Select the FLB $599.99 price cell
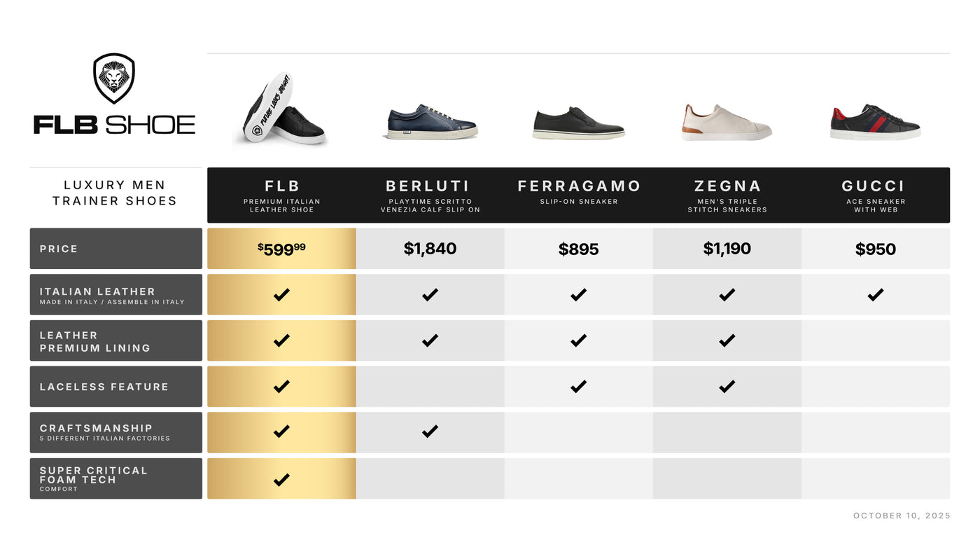Image resolution: width=980 pixels, height=552 pixels. (x=281, y=249)
